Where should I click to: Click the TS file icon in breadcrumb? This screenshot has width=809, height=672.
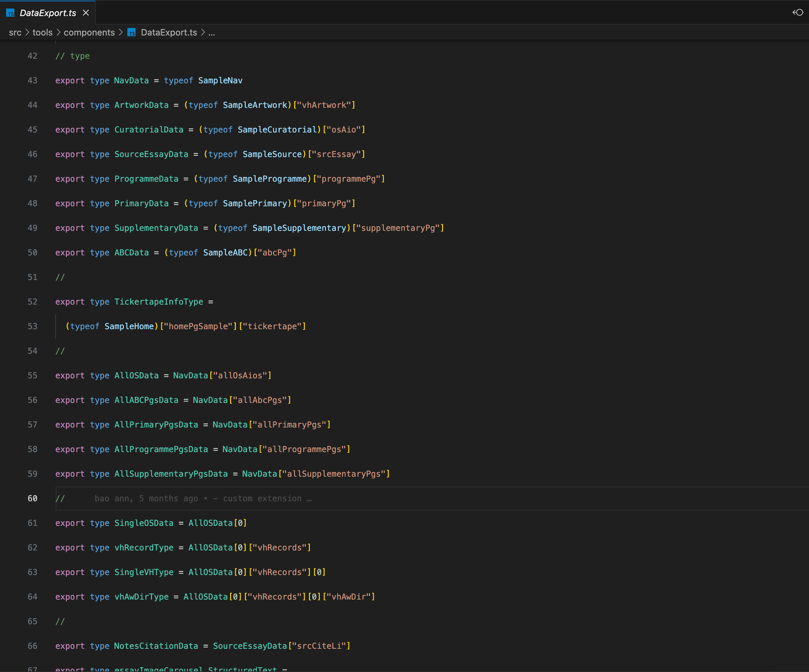click(131, 33)
